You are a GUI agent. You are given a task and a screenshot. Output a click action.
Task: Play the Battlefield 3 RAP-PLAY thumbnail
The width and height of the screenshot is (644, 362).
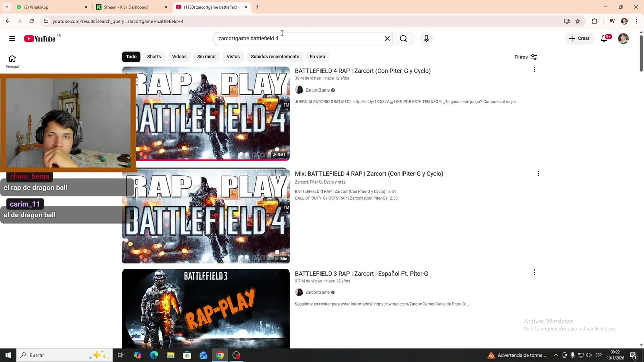coord(206,309)
